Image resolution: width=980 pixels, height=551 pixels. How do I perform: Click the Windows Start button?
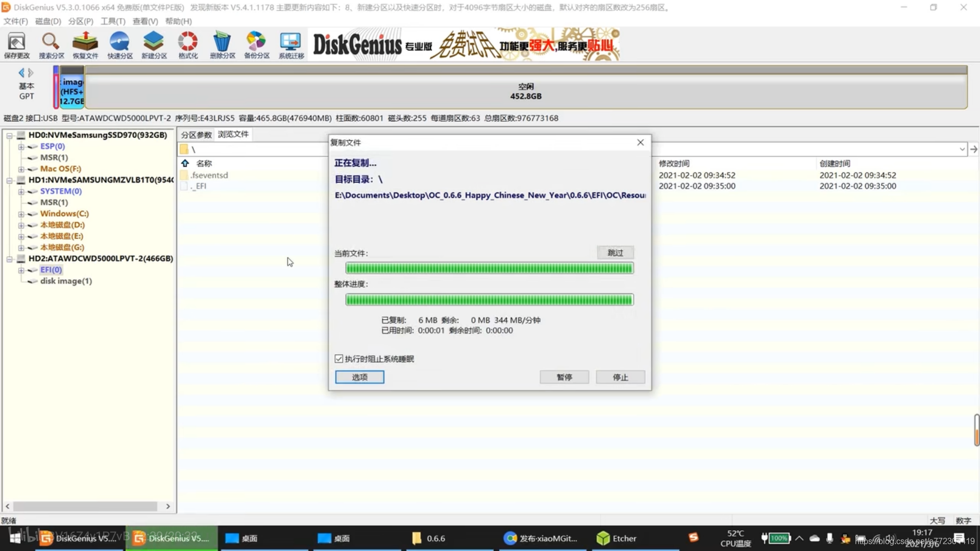[15, 538]
